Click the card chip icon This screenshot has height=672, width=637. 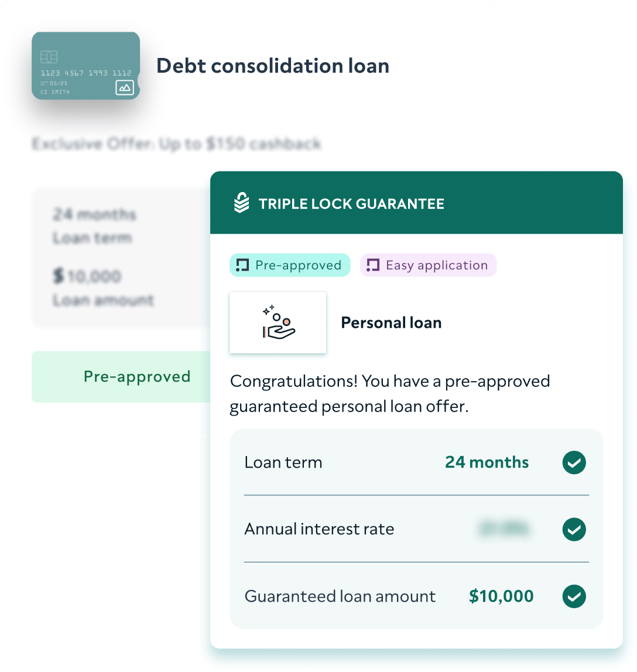[x=49, y=57]
